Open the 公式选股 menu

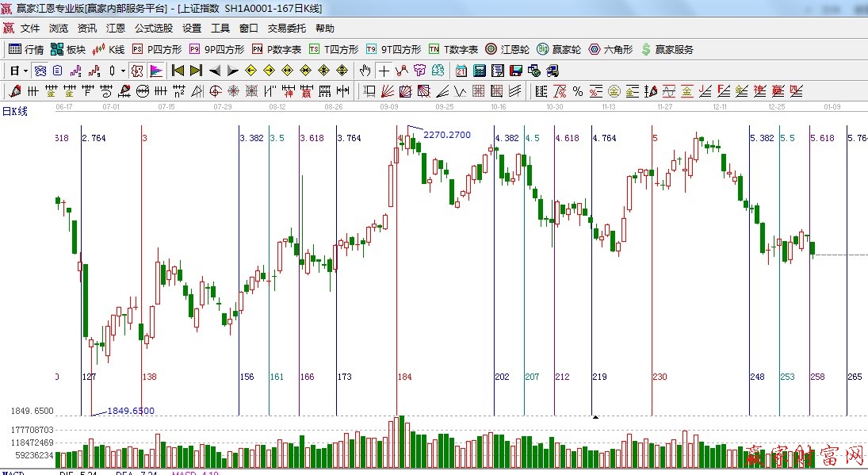pos(153,28)
